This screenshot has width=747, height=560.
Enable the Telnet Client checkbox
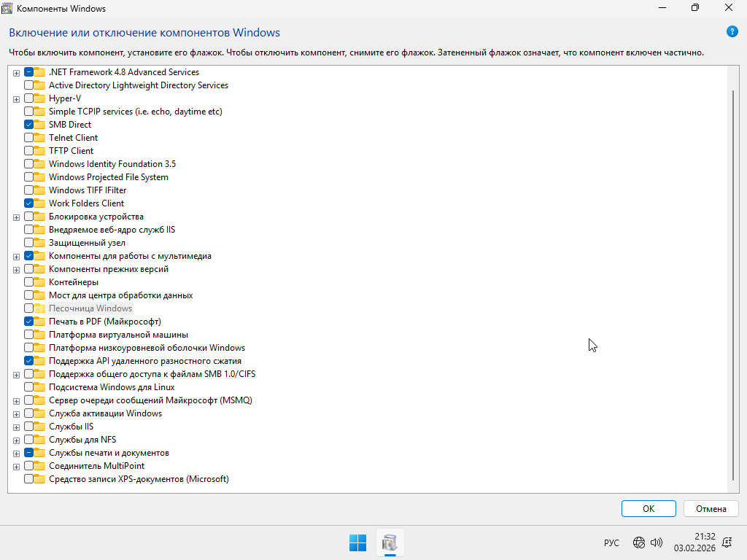point(28,138)
